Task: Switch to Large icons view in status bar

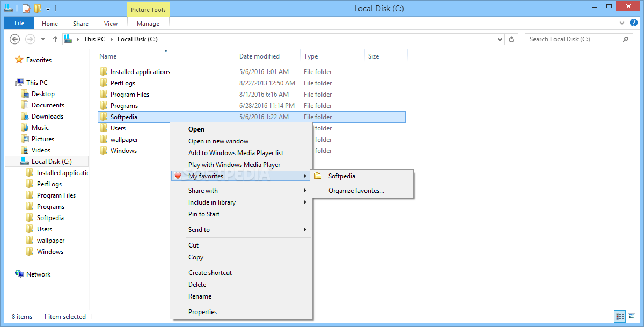Action: click(632, 316)
